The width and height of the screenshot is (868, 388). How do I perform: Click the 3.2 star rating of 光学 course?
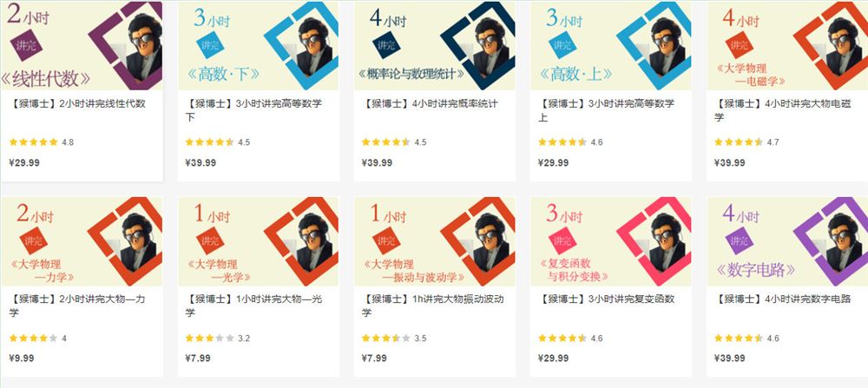(x=217, y=339)
